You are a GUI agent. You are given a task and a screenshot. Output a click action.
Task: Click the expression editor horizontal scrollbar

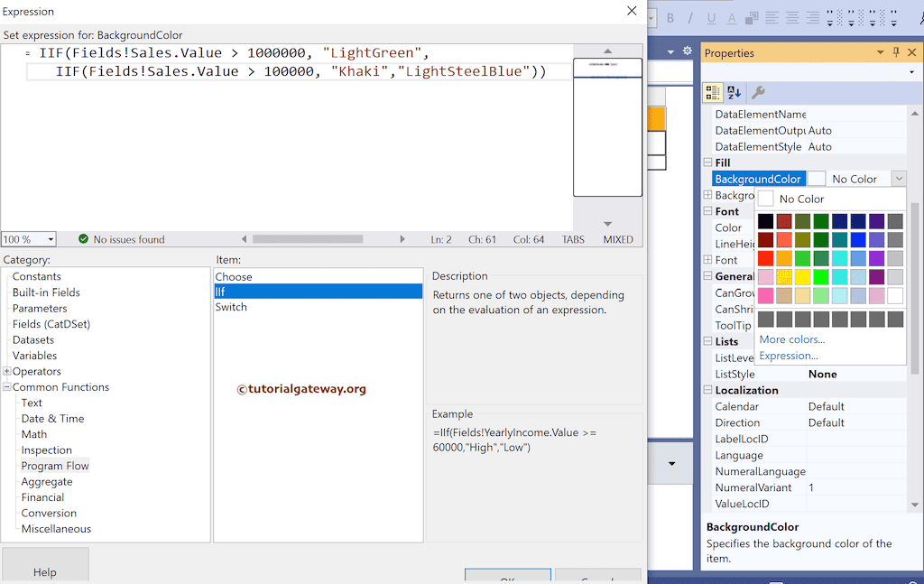(x=307, y=239)
